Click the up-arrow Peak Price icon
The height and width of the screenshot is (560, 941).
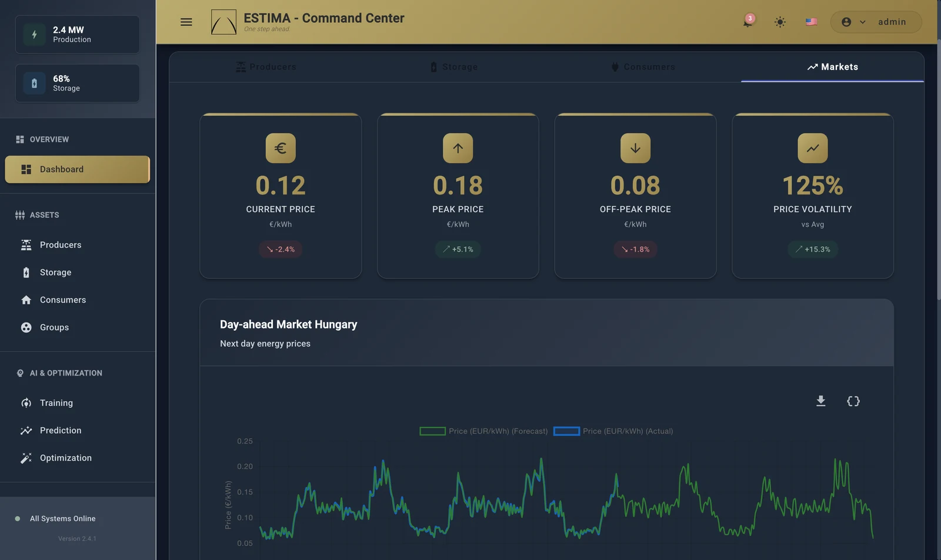458,148
